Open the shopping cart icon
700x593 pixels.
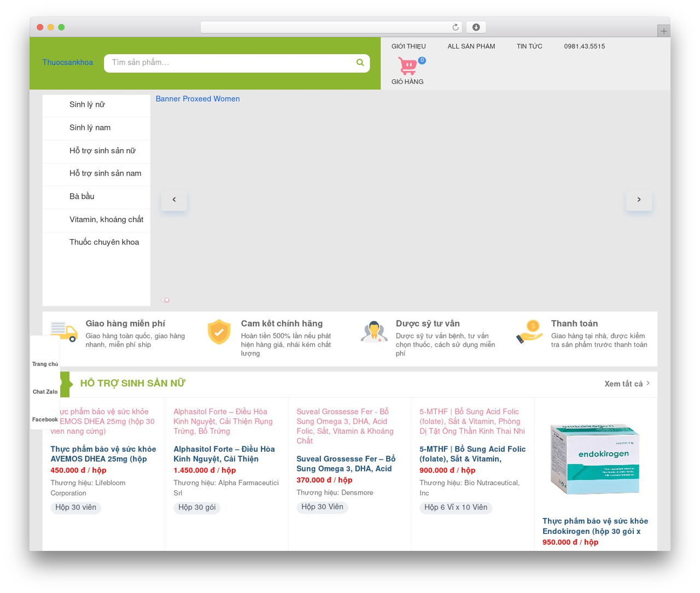(408, 66)
